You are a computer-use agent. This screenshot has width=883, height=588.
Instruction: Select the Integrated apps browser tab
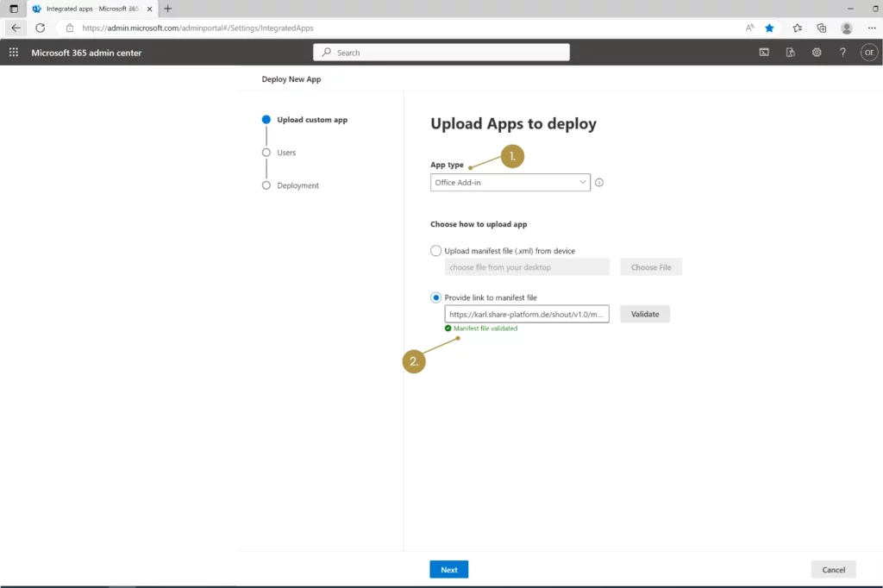click(93, 9)
